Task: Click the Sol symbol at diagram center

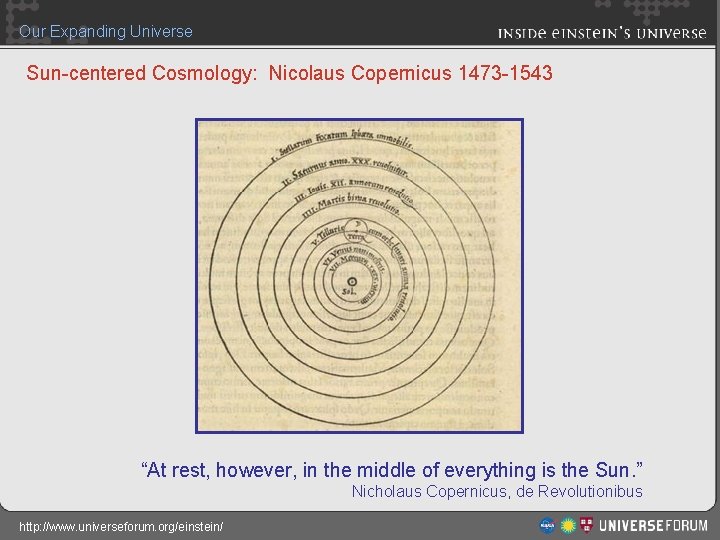Action: tap(352, 282)
